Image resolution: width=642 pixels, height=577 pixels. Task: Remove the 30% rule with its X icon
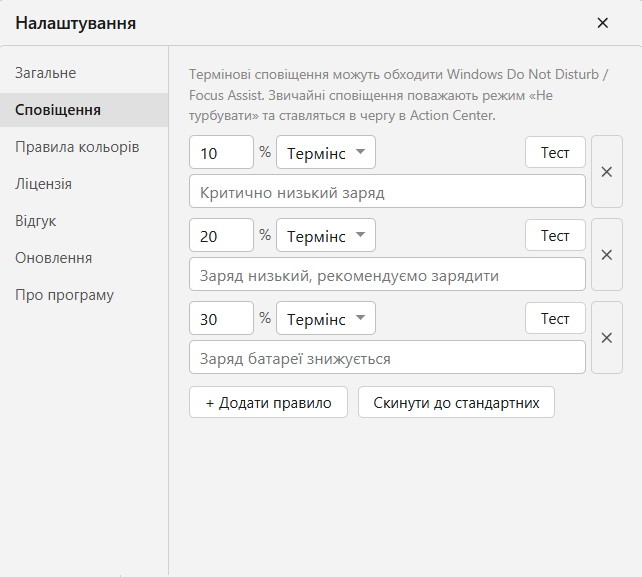tap(607, 338)
